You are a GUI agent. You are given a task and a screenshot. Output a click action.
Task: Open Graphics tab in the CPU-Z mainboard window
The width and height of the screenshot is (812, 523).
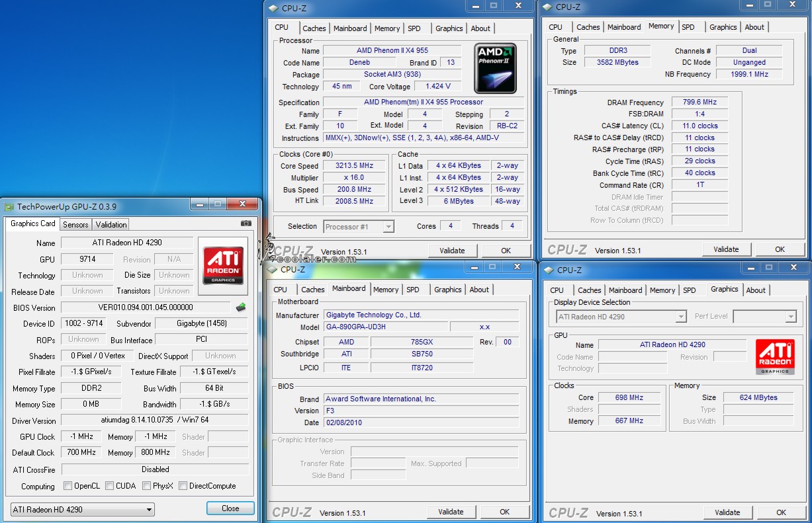point(448,290)
